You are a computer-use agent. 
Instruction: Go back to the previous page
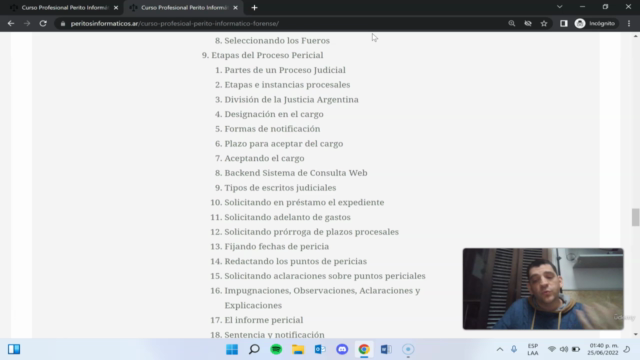pyautogui.click(x=11, y=24)
